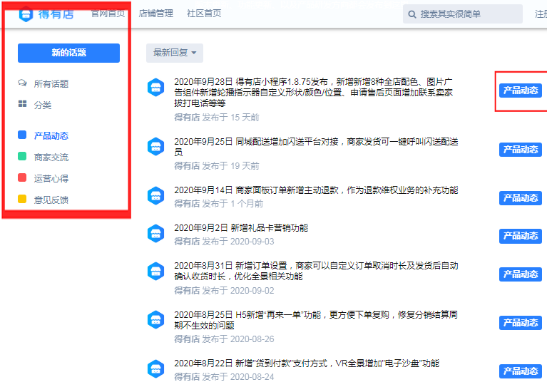Viewport: 547px width, 392px height.
Task: Click the blue 产品动态 color square
Action: [x=22, y=135]
